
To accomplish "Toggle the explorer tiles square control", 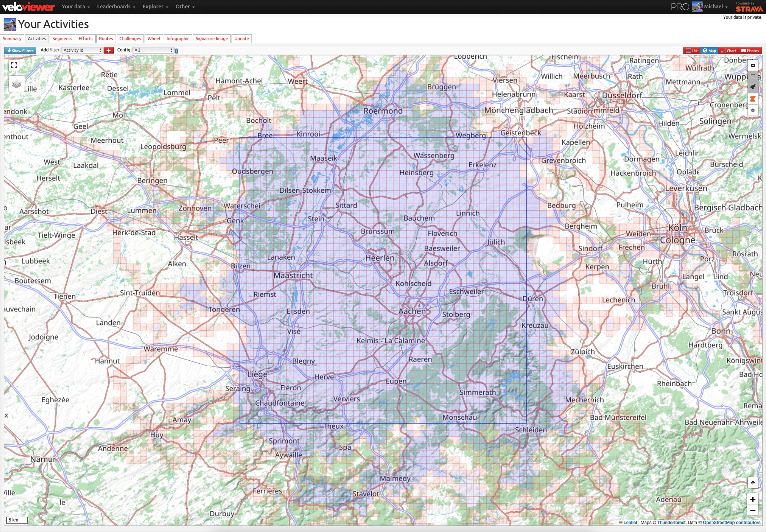I will [x=753, y=76].
